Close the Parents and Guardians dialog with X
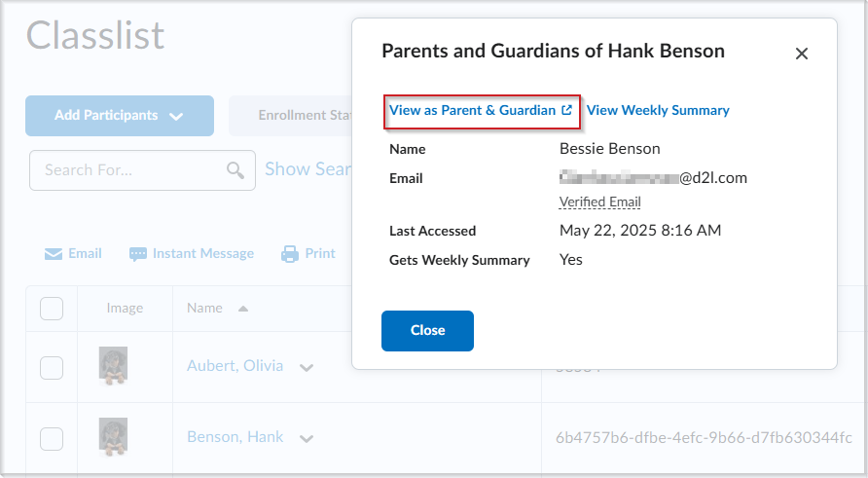The width and height of the screenshot is (868, 478). tap(802, 54)
